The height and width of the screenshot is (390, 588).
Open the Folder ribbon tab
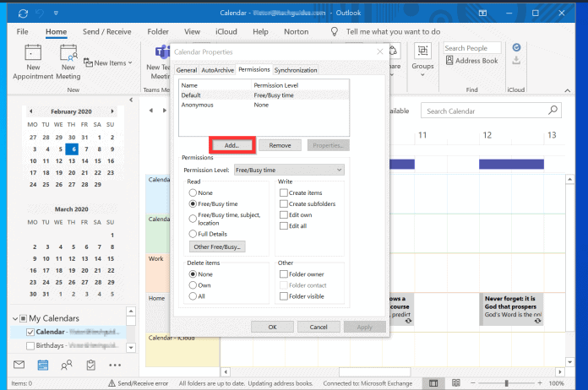[x=158, y=32]
